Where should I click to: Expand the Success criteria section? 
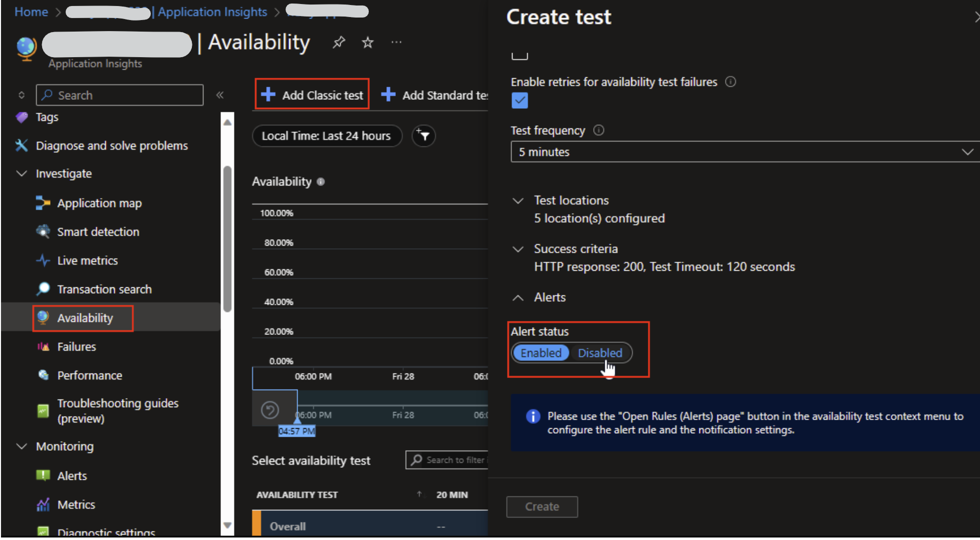pyautogui.click(x=518, y=249)
